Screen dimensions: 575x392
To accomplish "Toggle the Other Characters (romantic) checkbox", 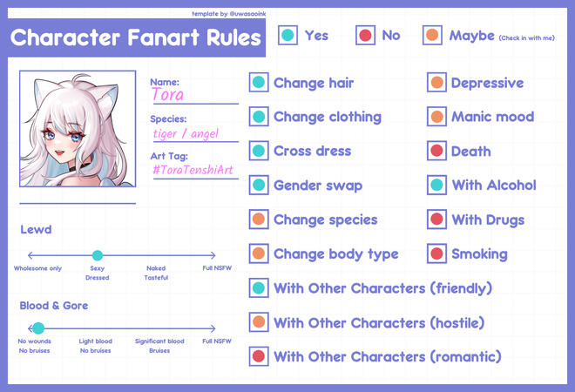I will pyautogui.click(x=259, y=356).
